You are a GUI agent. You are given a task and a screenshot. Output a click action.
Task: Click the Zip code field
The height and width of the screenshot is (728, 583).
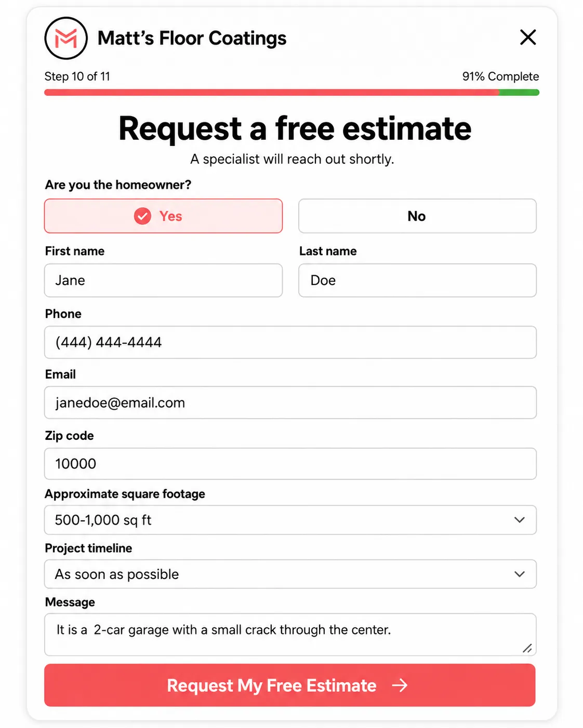(x=290, y=464)
